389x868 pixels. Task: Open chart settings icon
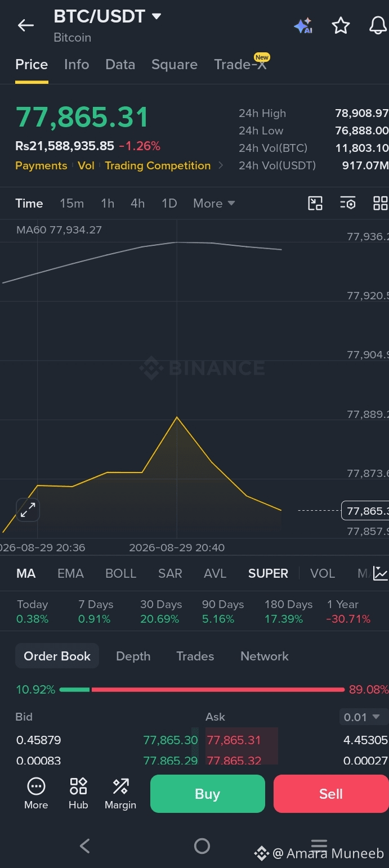point(348,203)
